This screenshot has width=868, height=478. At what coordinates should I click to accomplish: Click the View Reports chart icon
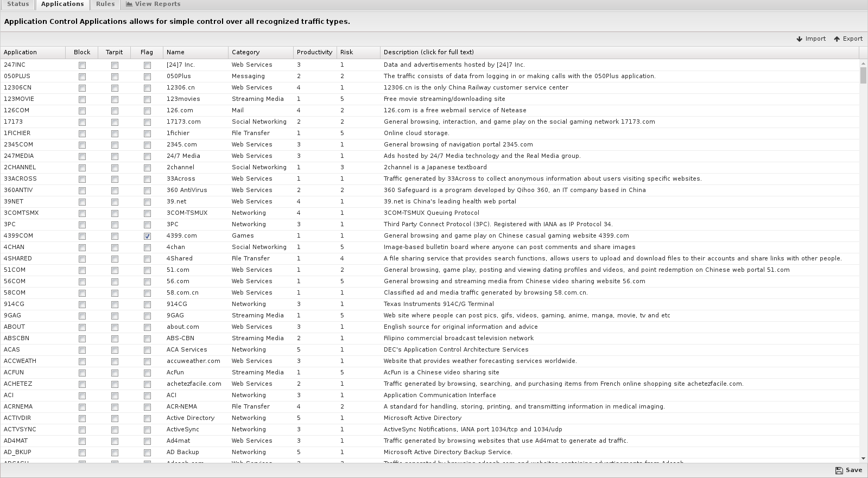[x=129, y=4]
